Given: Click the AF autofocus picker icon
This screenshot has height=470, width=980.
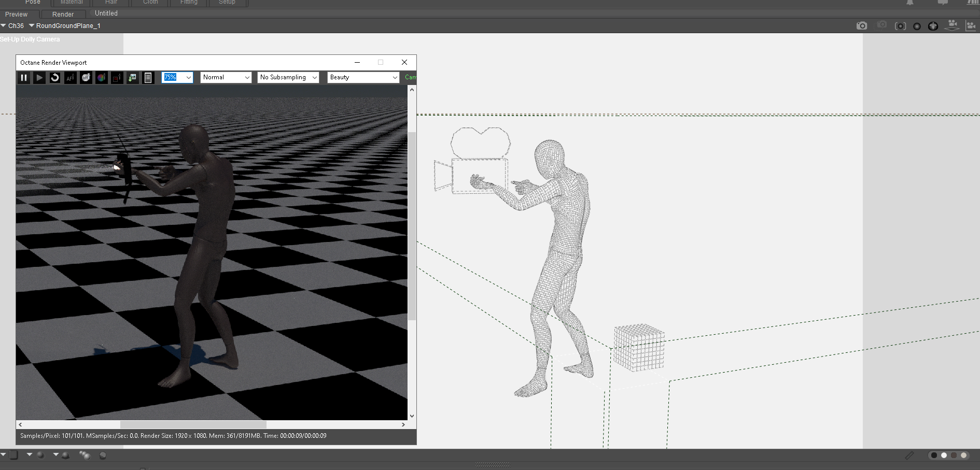Looking at the screenshot, I should tap(71, 78).
